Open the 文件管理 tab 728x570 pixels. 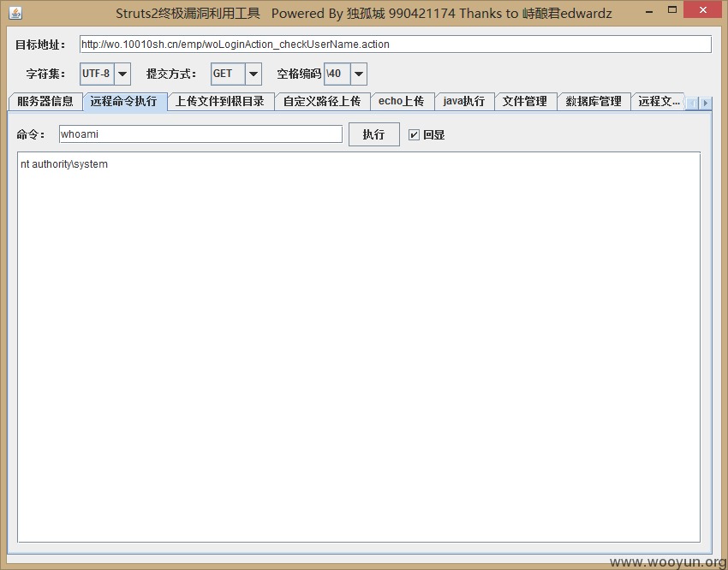click(525, 102)
